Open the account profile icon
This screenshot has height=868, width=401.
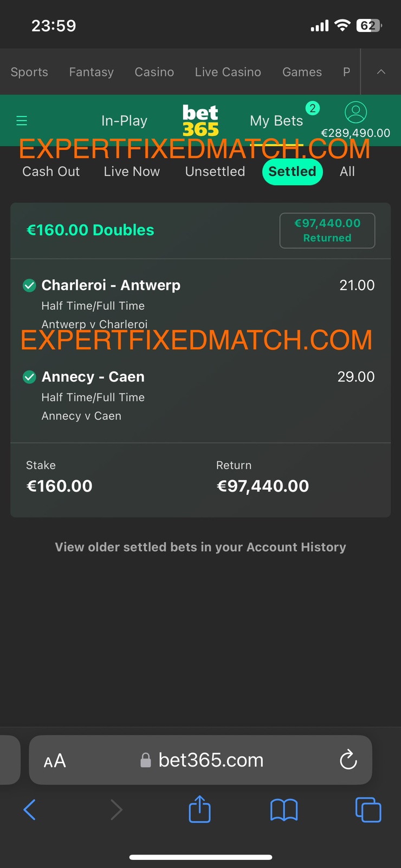click(355, 112)
